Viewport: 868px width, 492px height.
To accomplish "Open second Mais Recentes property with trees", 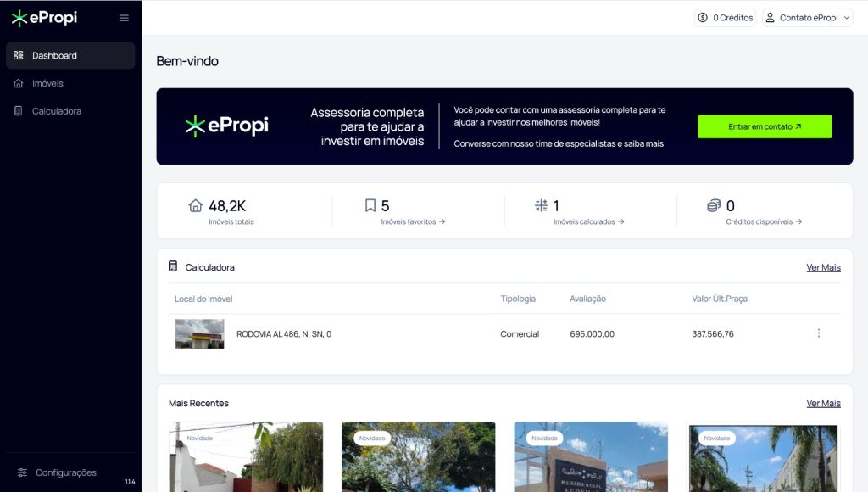I will point(419,457).
